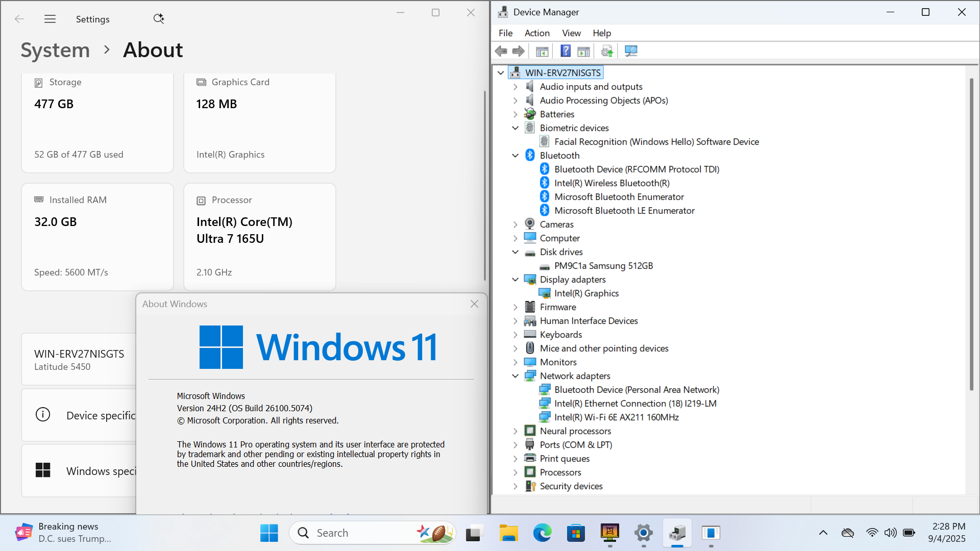Collapse the Bluetooth category

515,156
